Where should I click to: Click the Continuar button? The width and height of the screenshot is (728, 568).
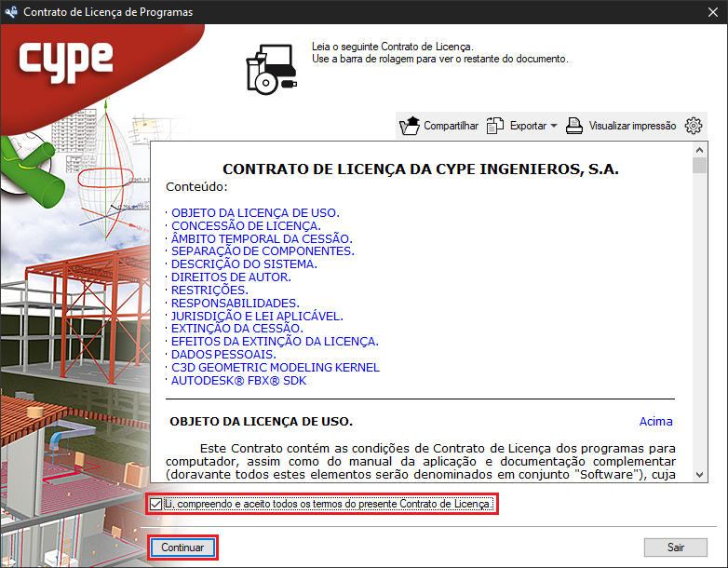click(182, 548)
